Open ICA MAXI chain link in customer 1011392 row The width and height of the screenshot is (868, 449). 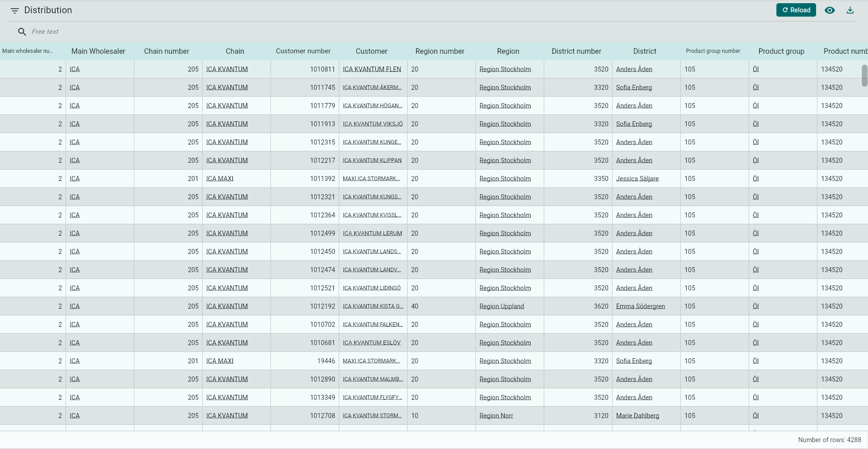click(220, 179)
